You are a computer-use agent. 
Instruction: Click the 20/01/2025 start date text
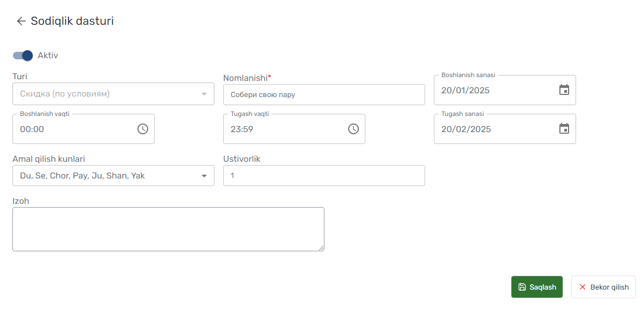pos(465,91)
